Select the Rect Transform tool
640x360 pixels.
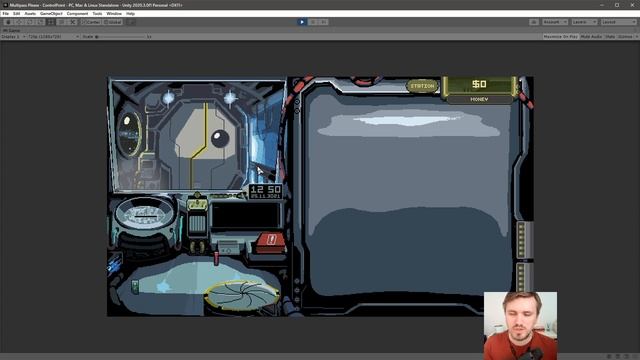51,22
